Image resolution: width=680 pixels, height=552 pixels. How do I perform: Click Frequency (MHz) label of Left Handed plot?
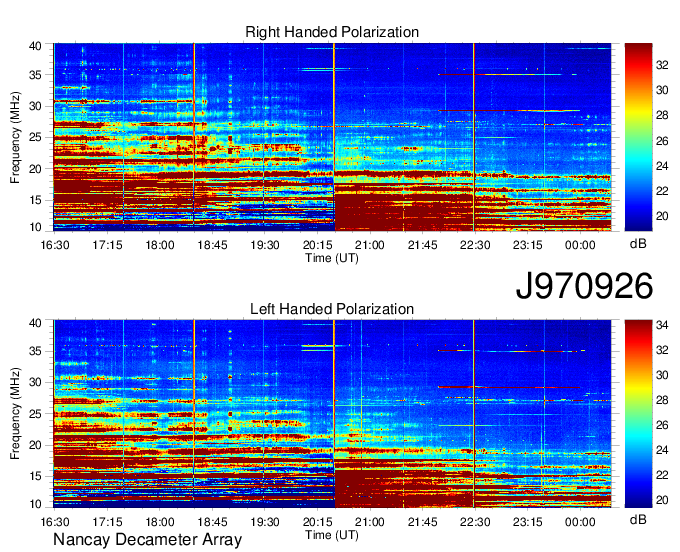15,414
